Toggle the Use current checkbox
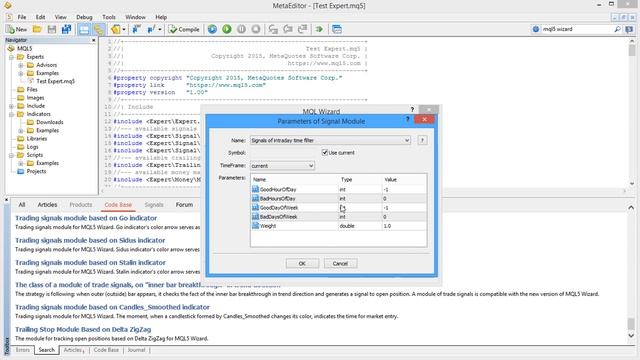Screen dimensions: 640x360 325,152
